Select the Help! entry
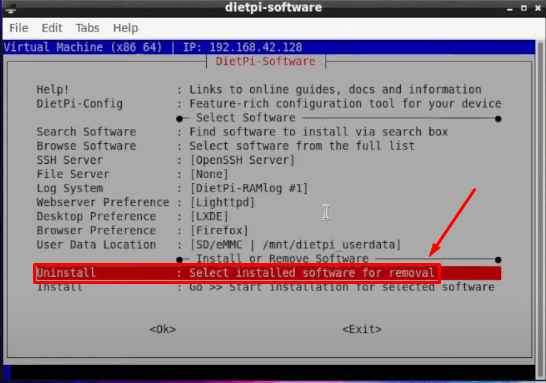This screenshot has height=383, width=546. tap(269, 89)
